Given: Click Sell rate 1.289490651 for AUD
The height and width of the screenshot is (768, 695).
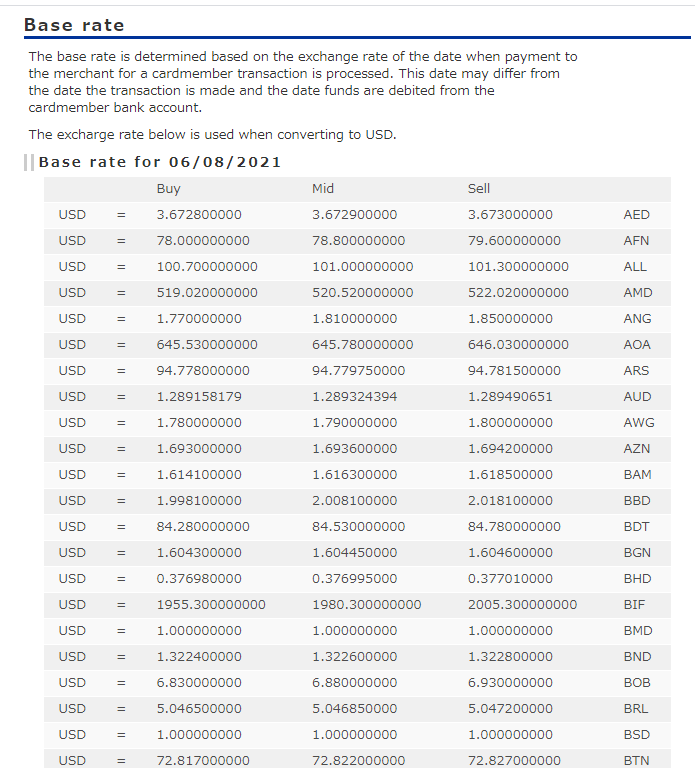Looking at the screenshot, I should [x=510, y=396].
